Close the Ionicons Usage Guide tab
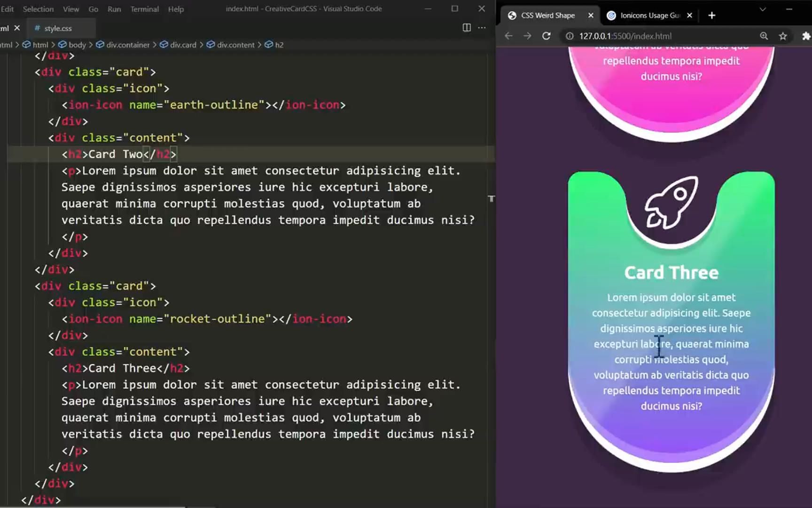 pos(689,16)
